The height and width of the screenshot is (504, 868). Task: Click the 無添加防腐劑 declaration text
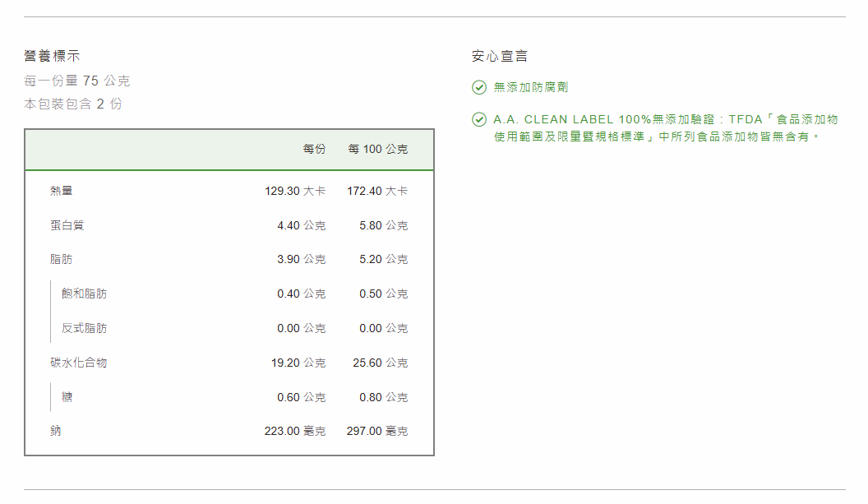[531, 87]
